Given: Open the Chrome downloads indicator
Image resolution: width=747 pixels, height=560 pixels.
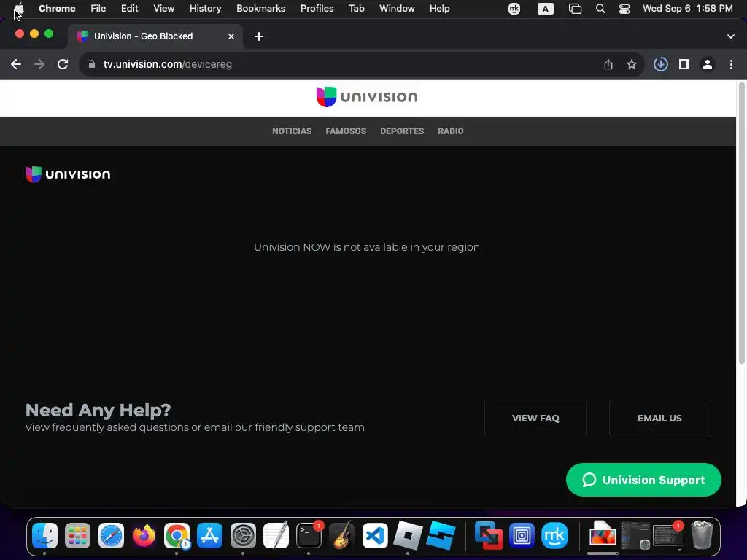Looking at the screenshot, I should click(661, 64).
